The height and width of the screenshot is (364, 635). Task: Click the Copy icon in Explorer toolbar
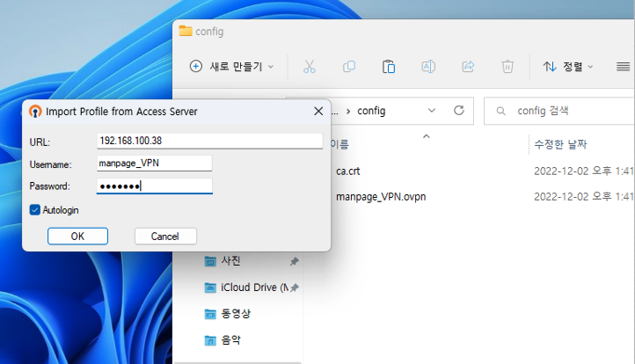pyautogui.click(x=349, y=67)
